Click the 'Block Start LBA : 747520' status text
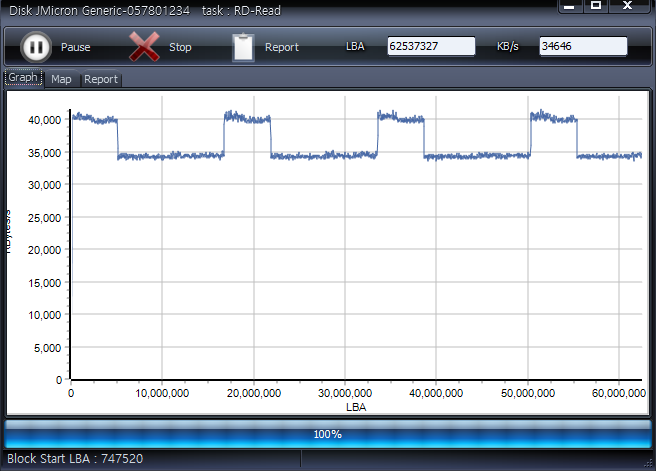656x471 pixels. (75, 458)
